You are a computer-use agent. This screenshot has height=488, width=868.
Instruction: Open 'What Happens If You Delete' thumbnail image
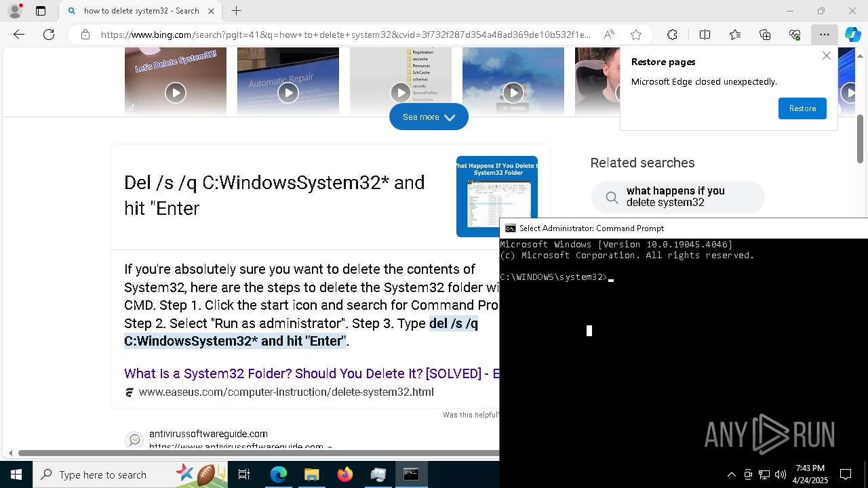pos(497,197)
